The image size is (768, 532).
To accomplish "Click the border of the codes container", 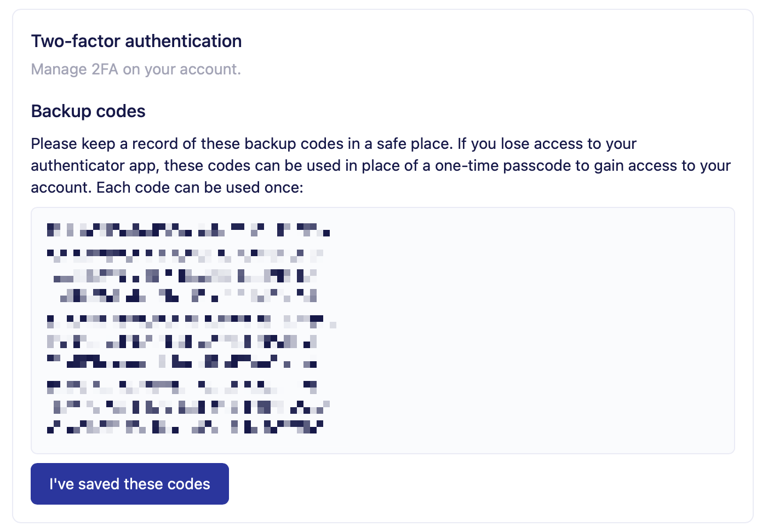I will coord(383,208).
